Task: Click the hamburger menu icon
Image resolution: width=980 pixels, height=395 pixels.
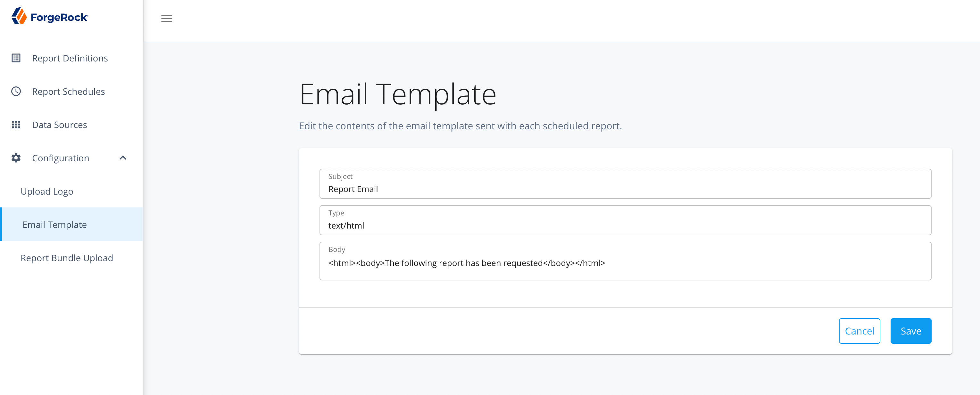Action: 166,18
